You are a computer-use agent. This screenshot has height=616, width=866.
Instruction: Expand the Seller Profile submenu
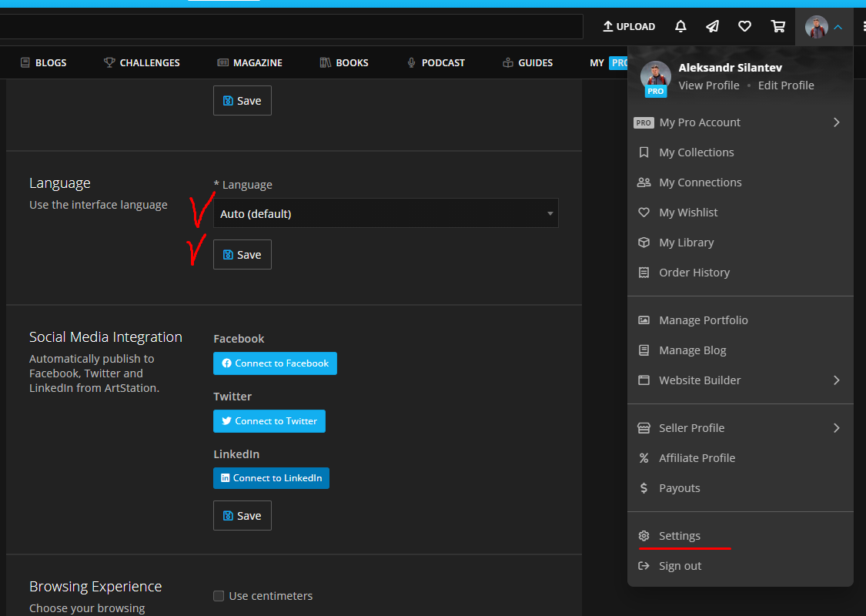click(x=836, y=428)
